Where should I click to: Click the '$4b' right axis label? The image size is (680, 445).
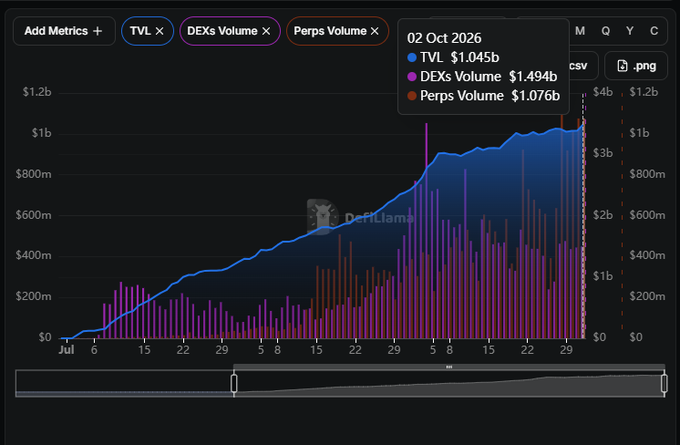[603, 92]
